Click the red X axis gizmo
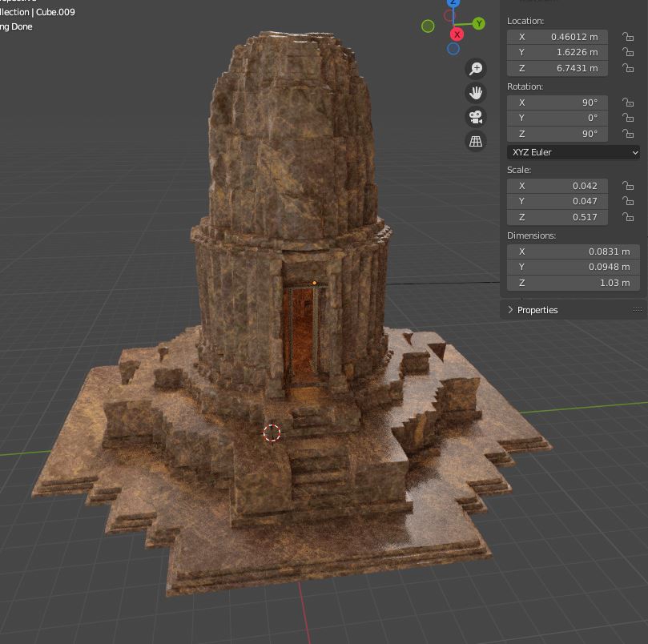This screenshot has width=648, height=644. pyautogui.click(x=457, y=34)
